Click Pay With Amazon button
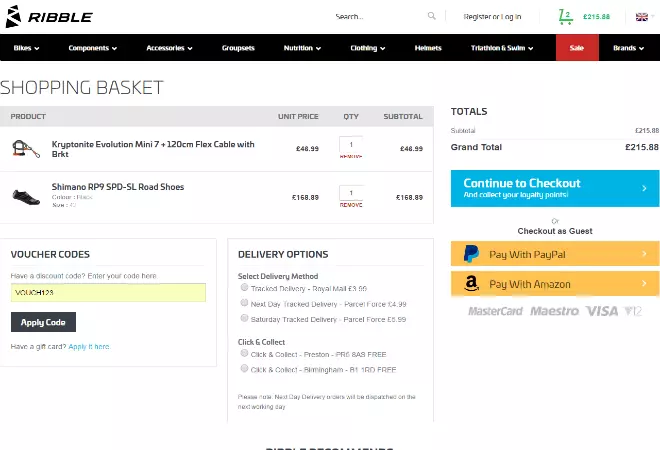The height and width of the screenshot is (450, 660). (x=555, y=284)
